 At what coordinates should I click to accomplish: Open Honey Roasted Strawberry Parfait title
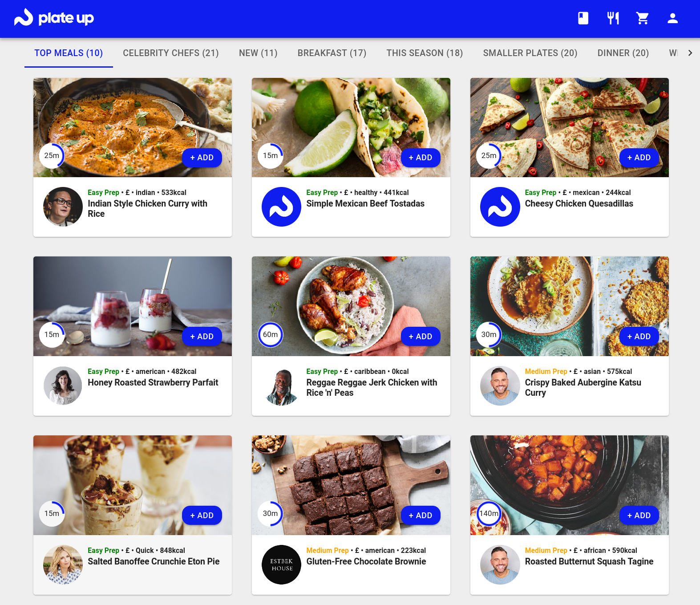coord(153,382)
